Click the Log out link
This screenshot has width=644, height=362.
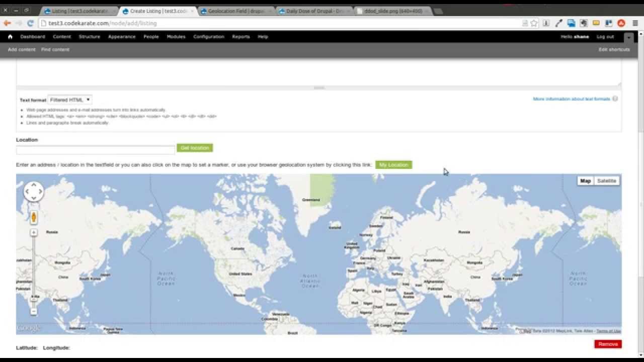click(x=605, y=37)
